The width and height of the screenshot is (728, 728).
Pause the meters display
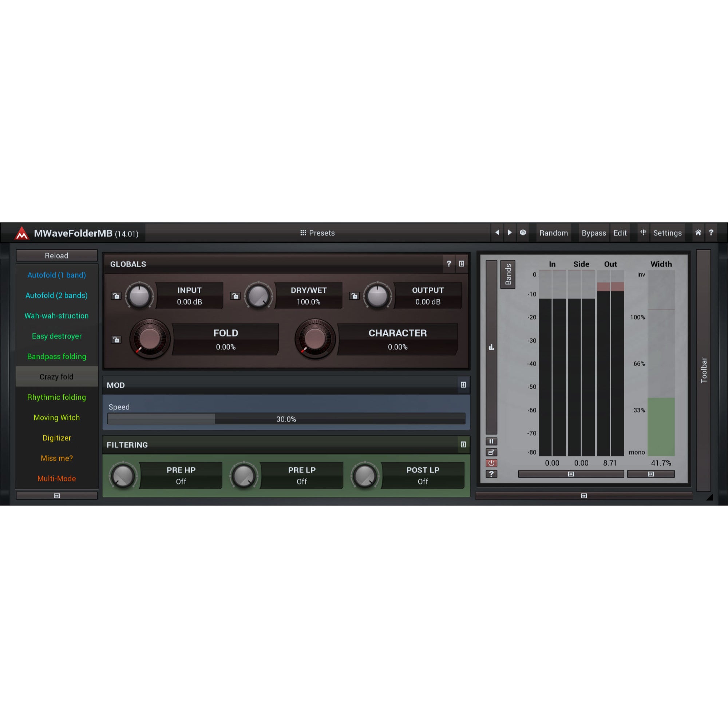click(491, 441)
